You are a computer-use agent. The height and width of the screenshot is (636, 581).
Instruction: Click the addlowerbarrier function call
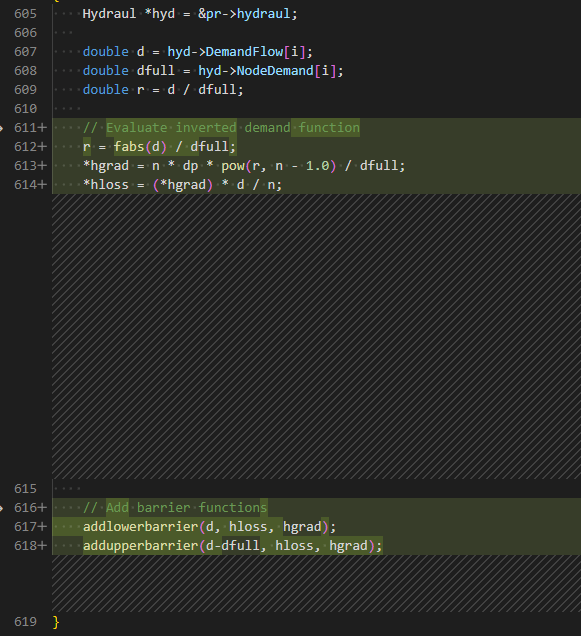coord(141,526)
